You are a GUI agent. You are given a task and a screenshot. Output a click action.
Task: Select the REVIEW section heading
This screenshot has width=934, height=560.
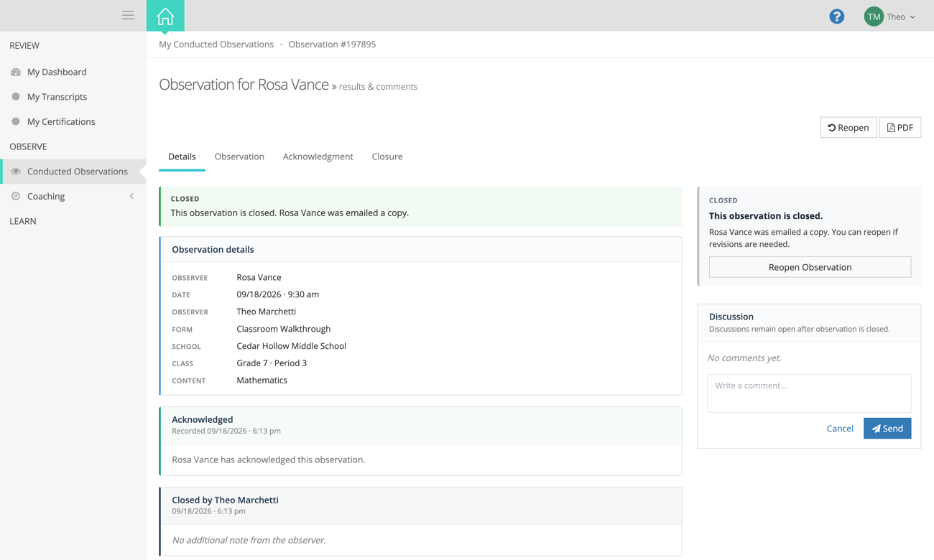[x=24, y=45]
